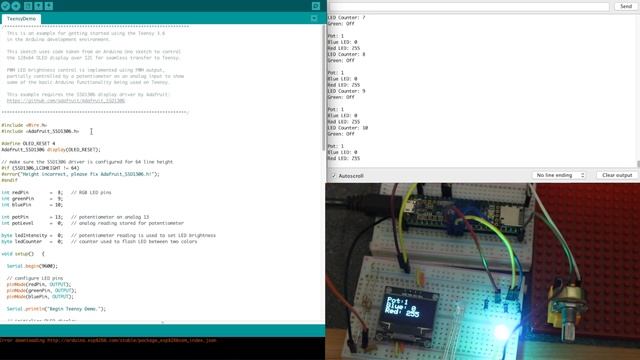This screenshot has height=360, width=640.
Task: Click the 'Serial.println("Begin Teensy Demo.")' line
Action: pos(56,309)
